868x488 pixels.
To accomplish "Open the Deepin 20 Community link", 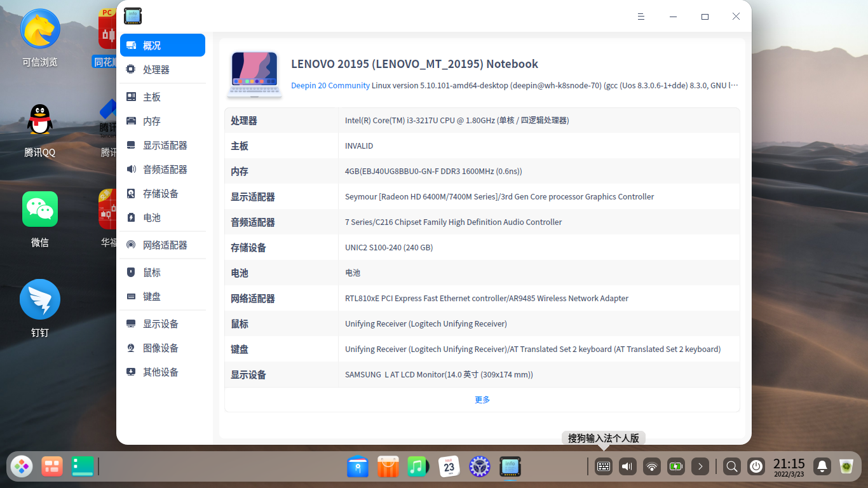I will tap(330, 85).
